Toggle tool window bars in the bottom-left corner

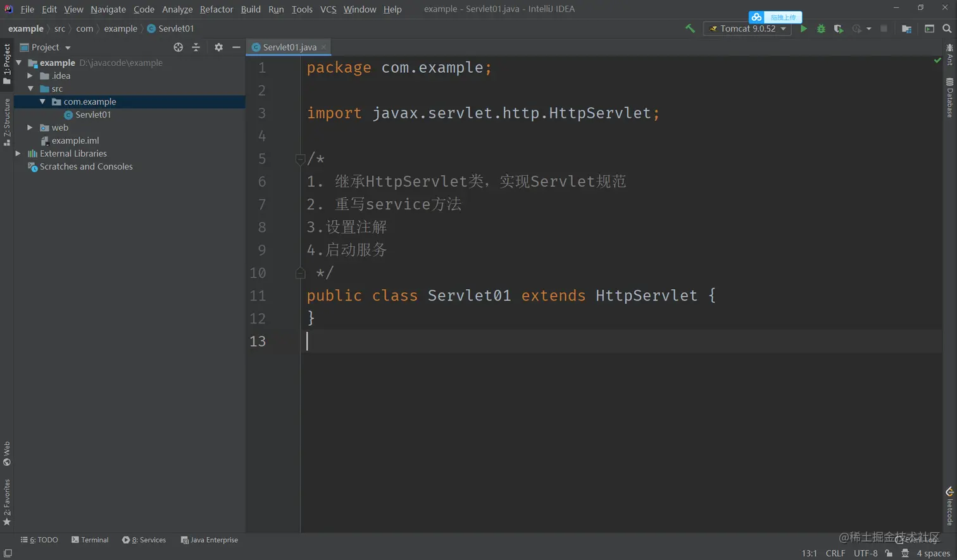coord(8,553)
